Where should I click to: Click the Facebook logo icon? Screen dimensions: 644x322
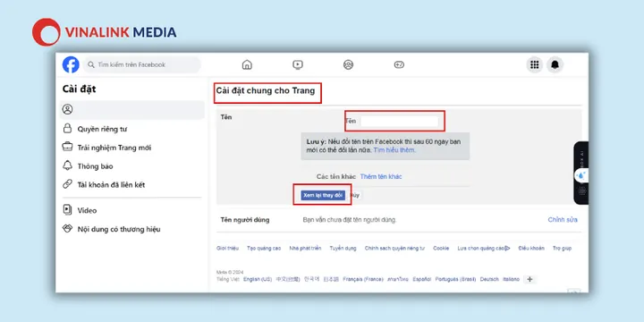click(x=71, y=65)
